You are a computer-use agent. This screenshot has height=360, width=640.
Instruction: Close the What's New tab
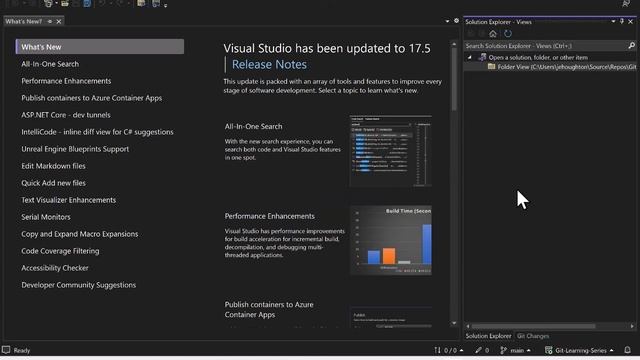59,21
